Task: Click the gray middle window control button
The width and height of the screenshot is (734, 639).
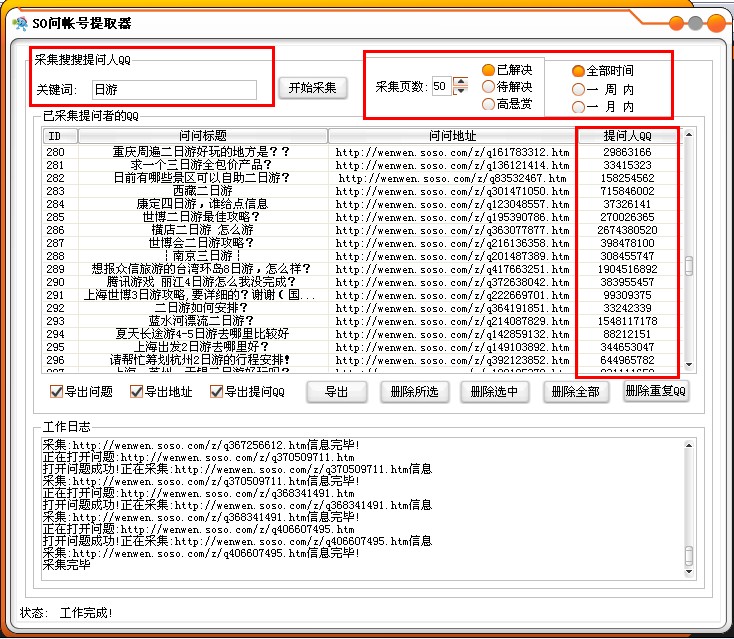Action: pos(696,23)
